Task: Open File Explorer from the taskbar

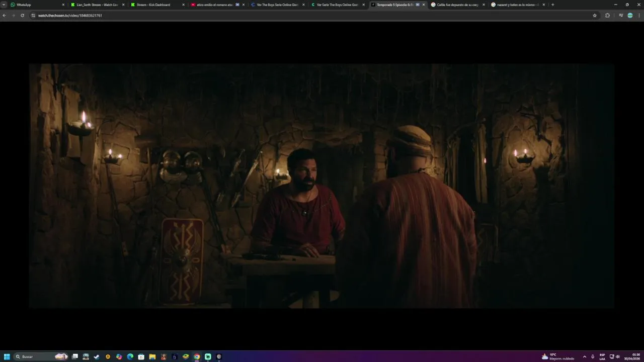Action: coord(152,356)
